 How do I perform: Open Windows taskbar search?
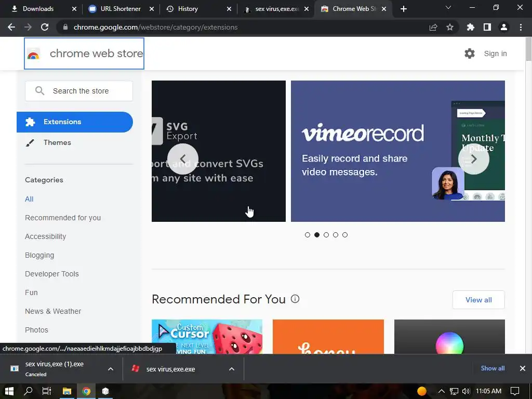pyautogui.click(x=29, y=391)
